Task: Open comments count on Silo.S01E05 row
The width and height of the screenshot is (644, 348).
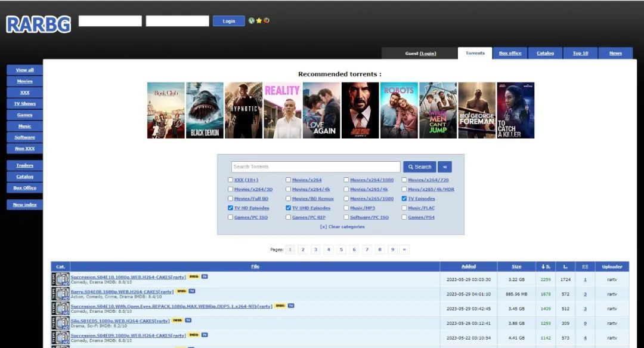Action: pyautogui.click(x=585, y=324)
